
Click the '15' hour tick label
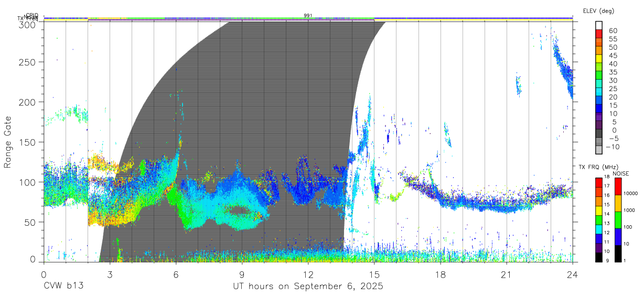click(x=374, y=274)
